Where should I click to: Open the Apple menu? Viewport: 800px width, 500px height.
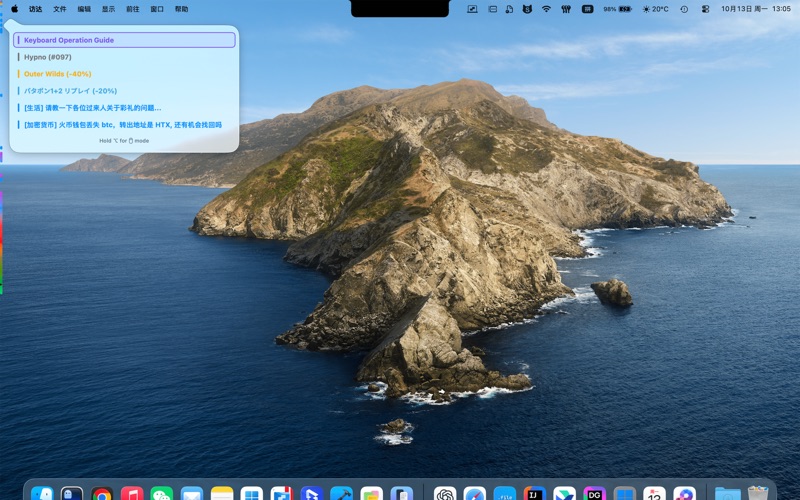point(14,8)
